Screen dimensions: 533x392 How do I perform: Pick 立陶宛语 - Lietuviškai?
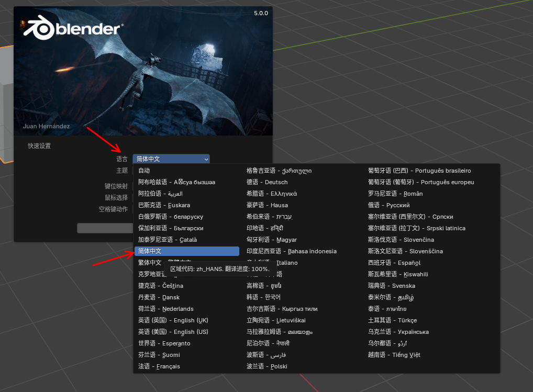pyautogui.click(x=303, y=320)
